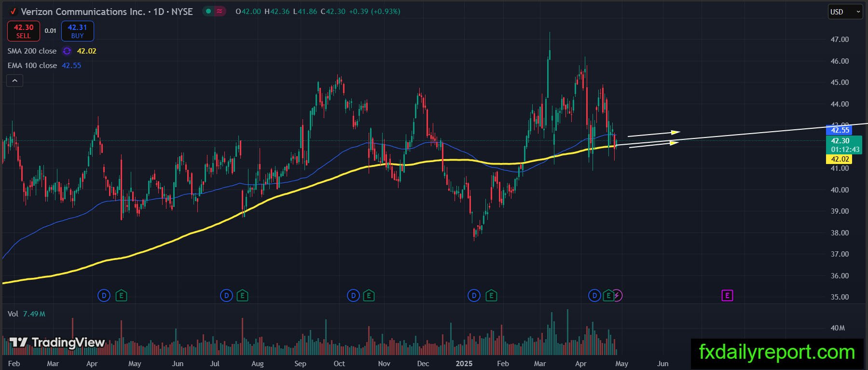Click the 45.00 price axis label
This screenshot has height=370, width=868.
click(x=840, y=82)
